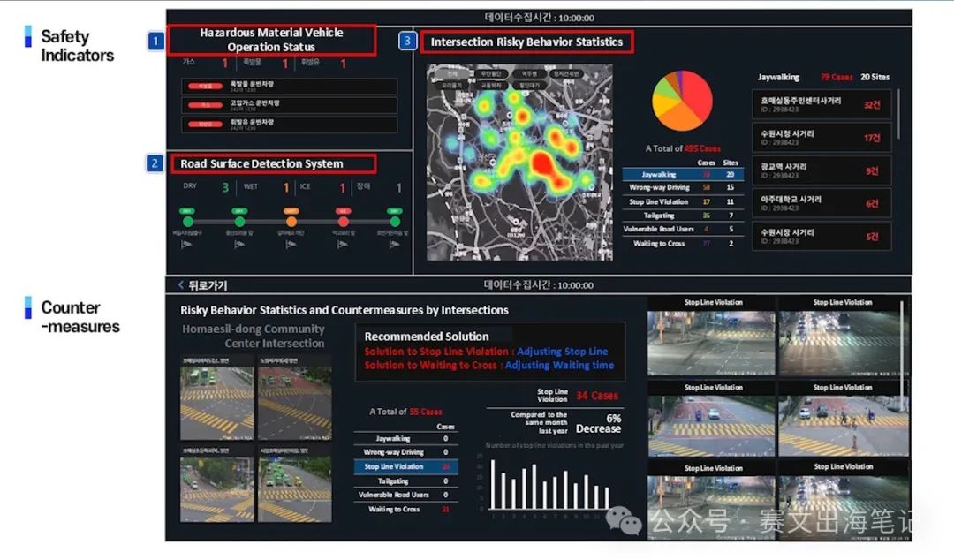Open the 수원시장 사거리 intersection card (5건)
The image size is (954, 560).
tap(821, 236)
